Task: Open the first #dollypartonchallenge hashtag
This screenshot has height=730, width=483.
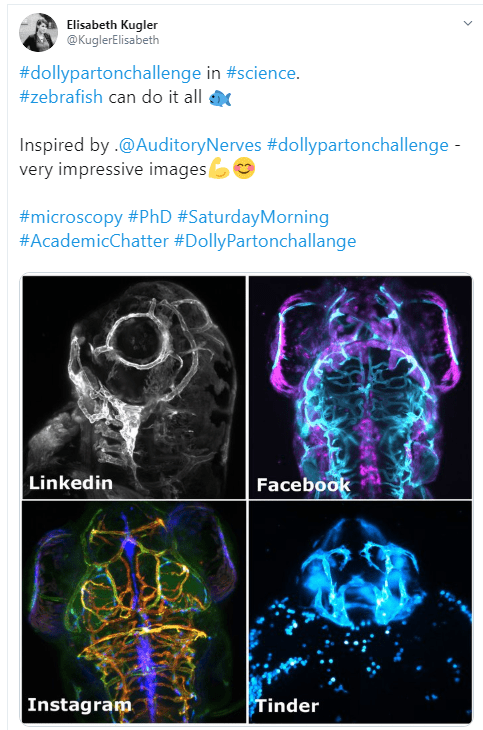Action: click(110, 74)
